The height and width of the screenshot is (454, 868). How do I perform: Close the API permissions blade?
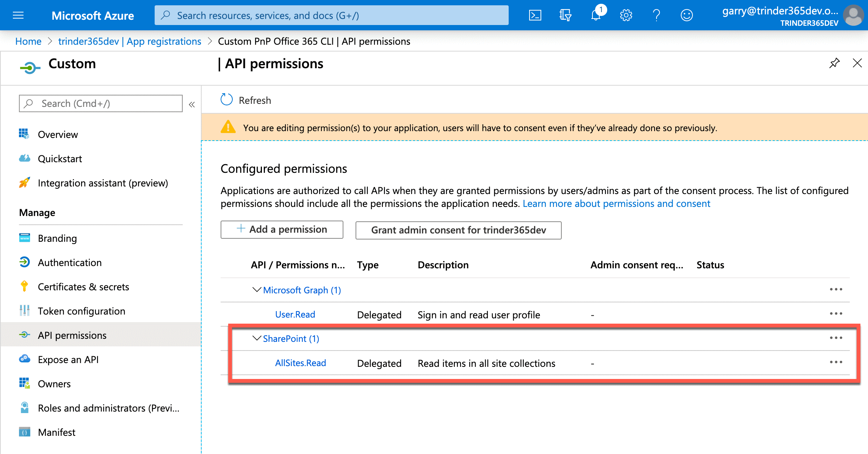click(x=857, y=63)
